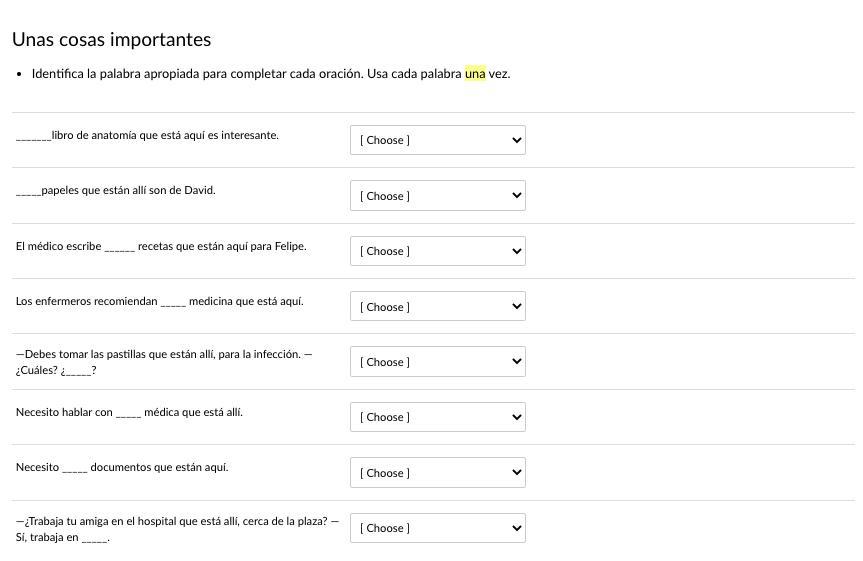The image size is (863, 561).
Task: Click the sentence 'Los enfermeros recomiendan medicina'
Action: click(160, 301)
